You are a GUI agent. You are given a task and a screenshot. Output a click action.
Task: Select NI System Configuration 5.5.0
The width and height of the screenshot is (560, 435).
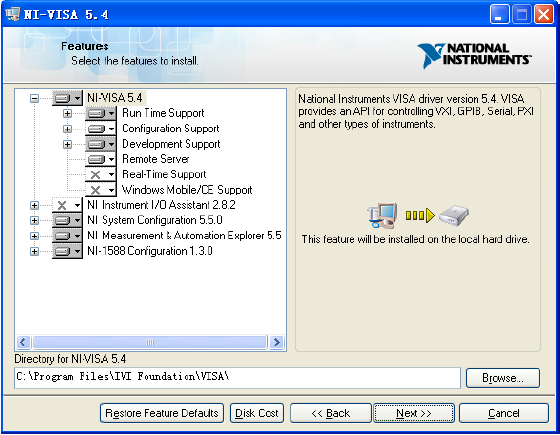(x=155, y=220)
